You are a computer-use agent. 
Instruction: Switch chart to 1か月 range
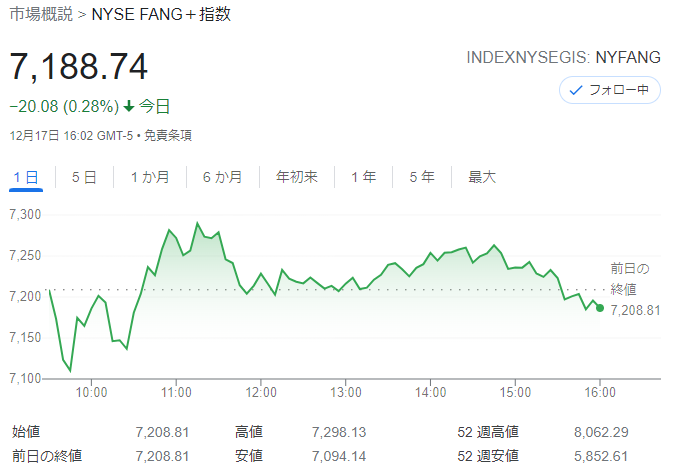[x=150, y=177]
